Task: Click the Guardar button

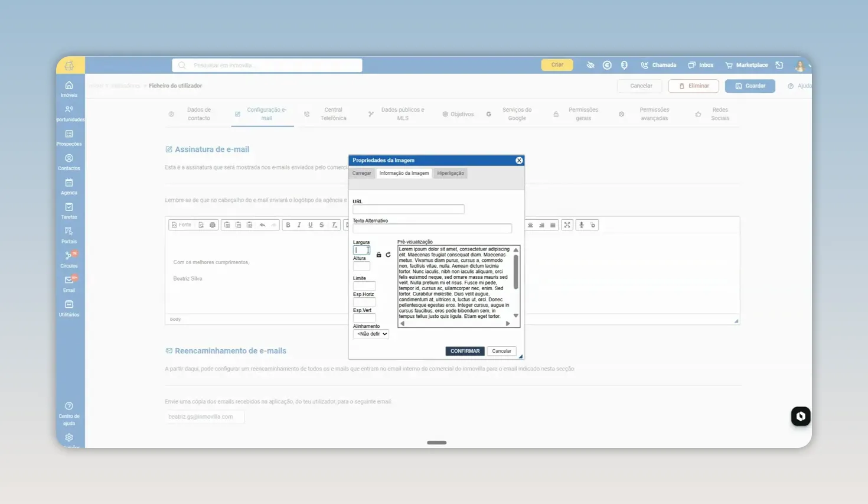Action: tap(750, 86)
